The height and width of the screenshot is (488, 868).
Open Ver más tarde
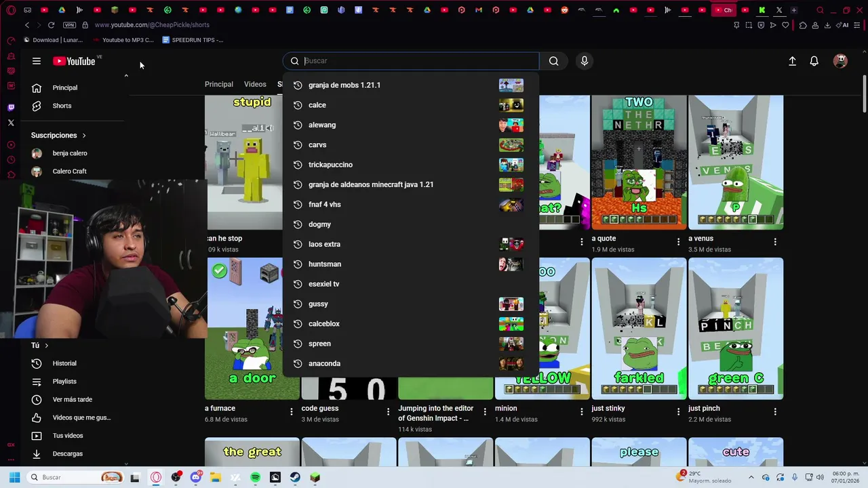click(x=72, y=400)
